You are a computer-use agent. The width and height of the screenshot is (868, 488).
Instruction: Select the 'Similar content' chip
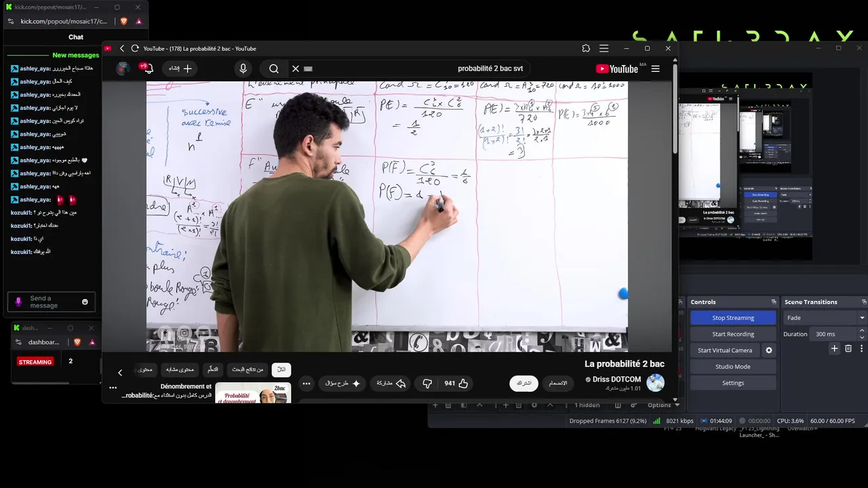click(x=181, y=369)
